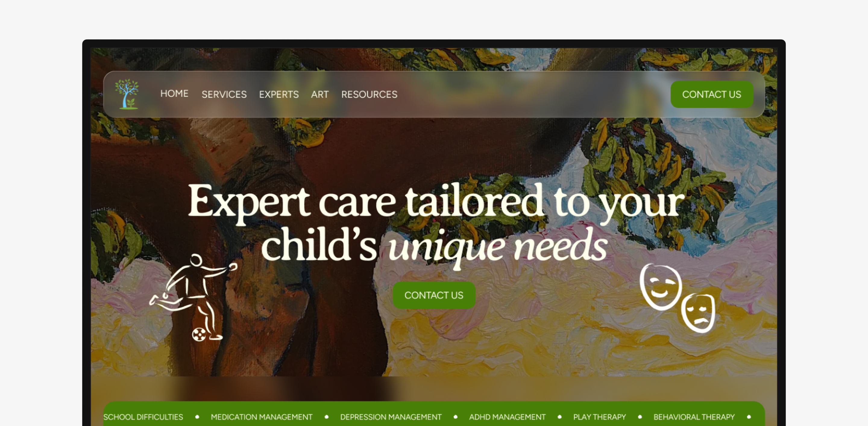Click the italic 'unique needs' text
The width and height of the screenshot is (868, 426).
[x=498, y=247]
